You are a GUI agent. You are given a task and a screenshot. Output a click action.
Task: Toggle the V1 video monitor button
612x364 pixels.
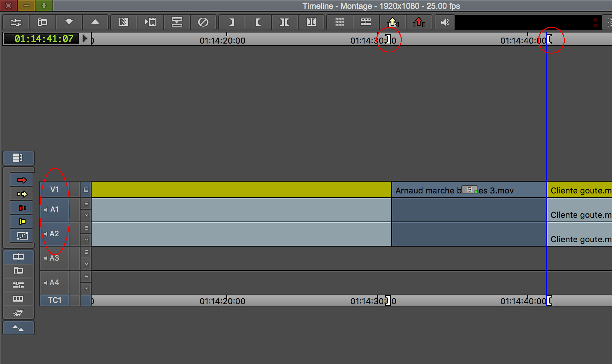pyautogui.click(x=86, y=190)
